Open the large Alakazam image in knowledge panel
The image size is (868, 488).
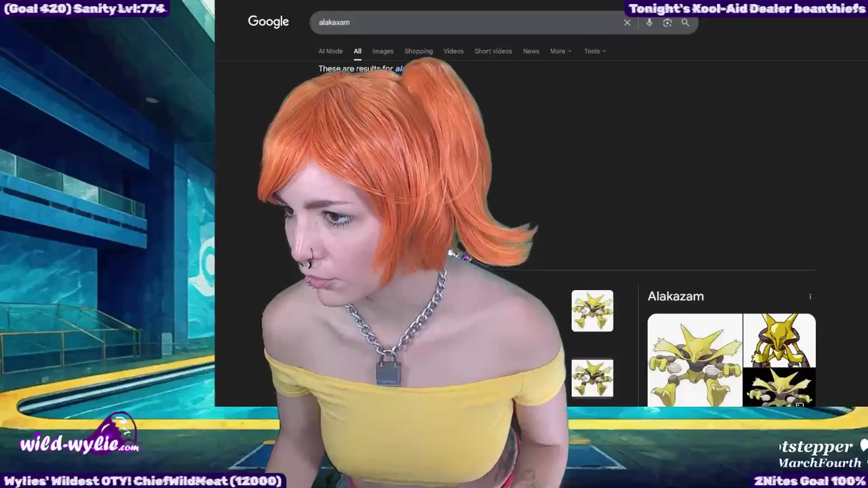point(695,360)
